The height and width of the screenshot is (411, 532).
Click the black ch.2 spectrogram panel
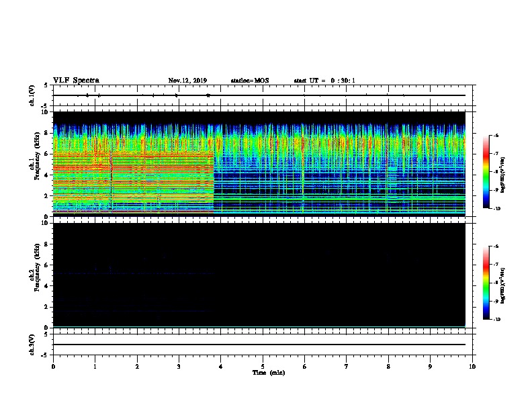pyautogui.click(x=259, y=275)
